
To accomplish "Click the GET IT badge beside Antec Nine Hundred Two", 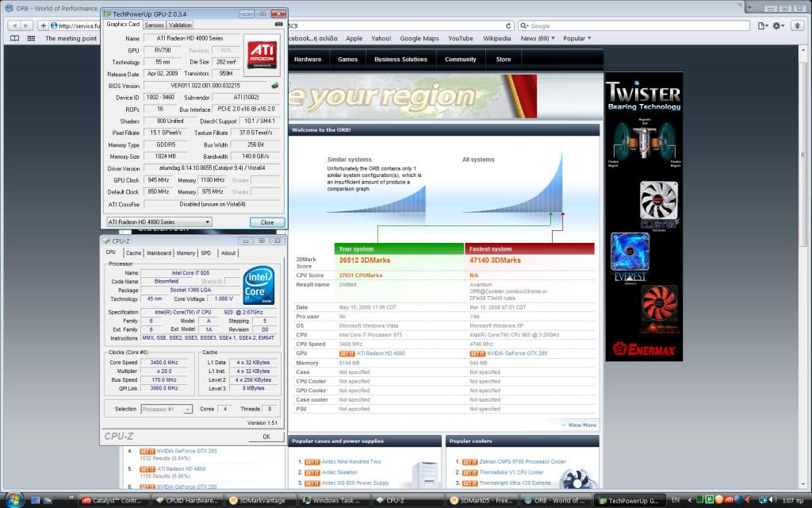I will [312, 462].
